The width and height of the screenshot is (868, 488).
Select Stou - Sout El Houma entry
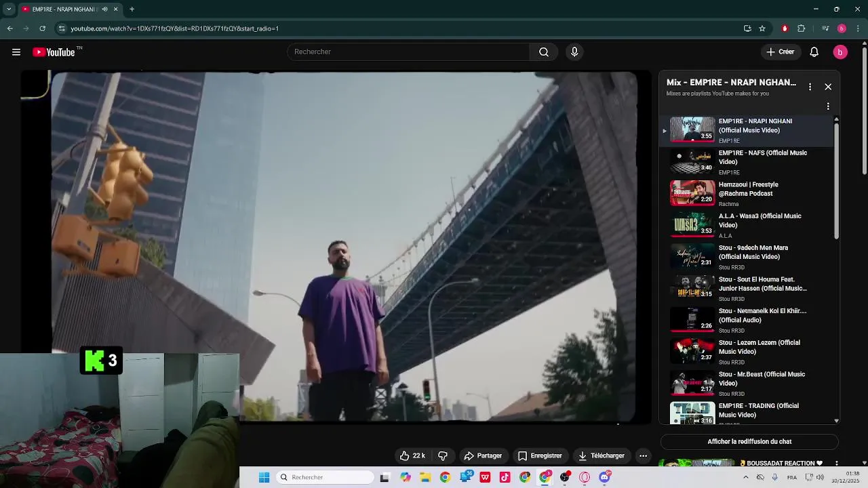[x=746, y=289]
